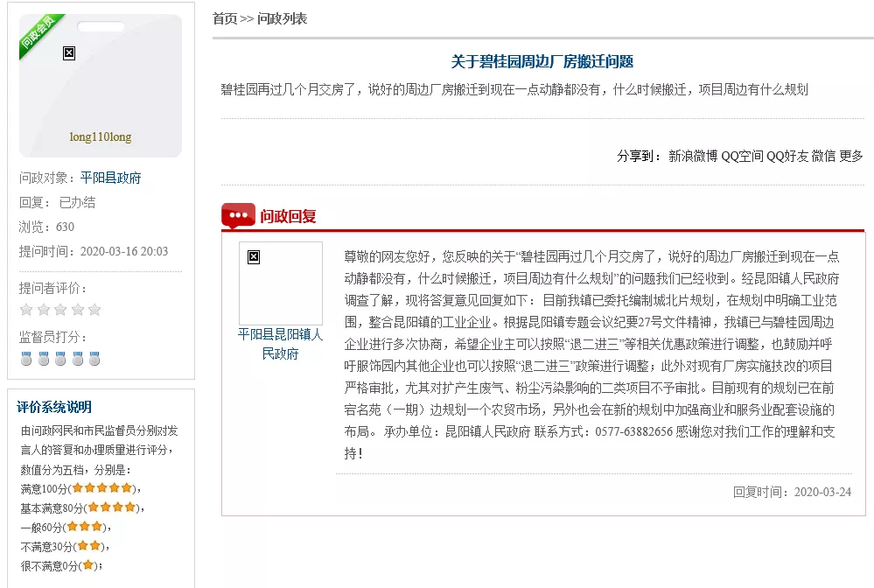Share to QQ好友
Screen dimensions: 874x588
point(787,156)
